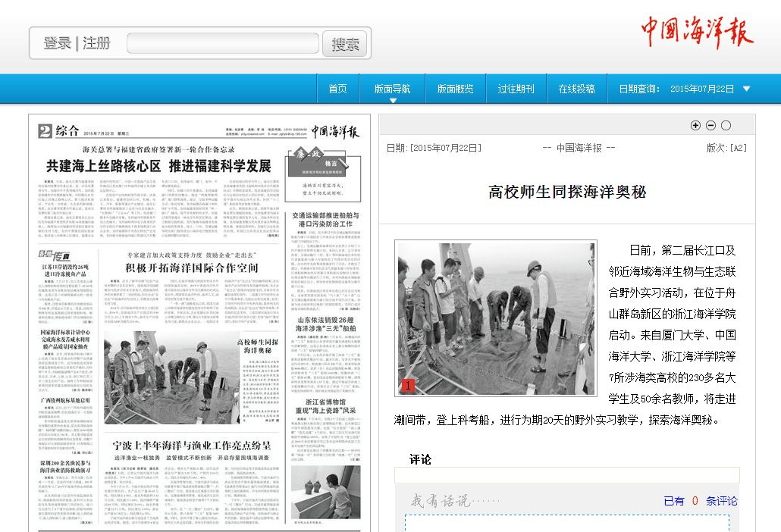Click the 日期:[2015年07月22日] text above the article
Image resolution: width=781 pixels, height=532 pixels.
434,148
